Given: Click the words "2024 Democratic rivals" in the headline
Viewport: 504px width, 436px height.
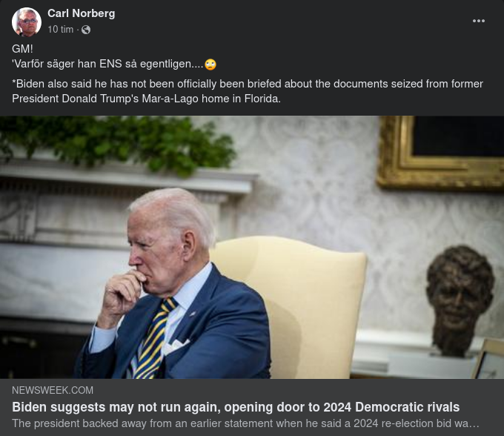Looking at the screenshot, I should coord(391,407).
